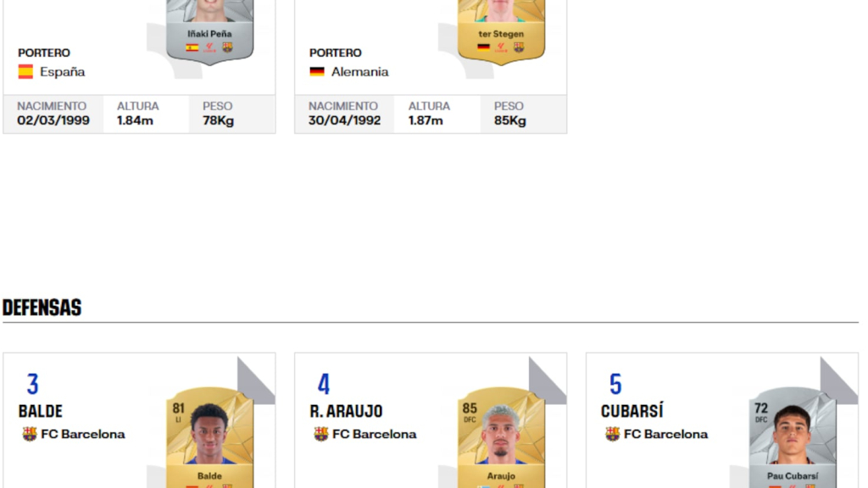Click the DEFENSAS section heading

42,308
